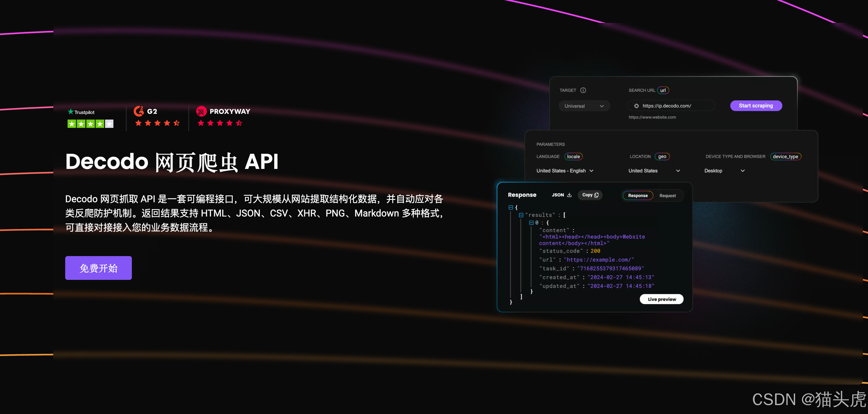Screen dimensions: 868x414
Task: Click the Trustpilot green star rating
Action: (x=90, y=124)
